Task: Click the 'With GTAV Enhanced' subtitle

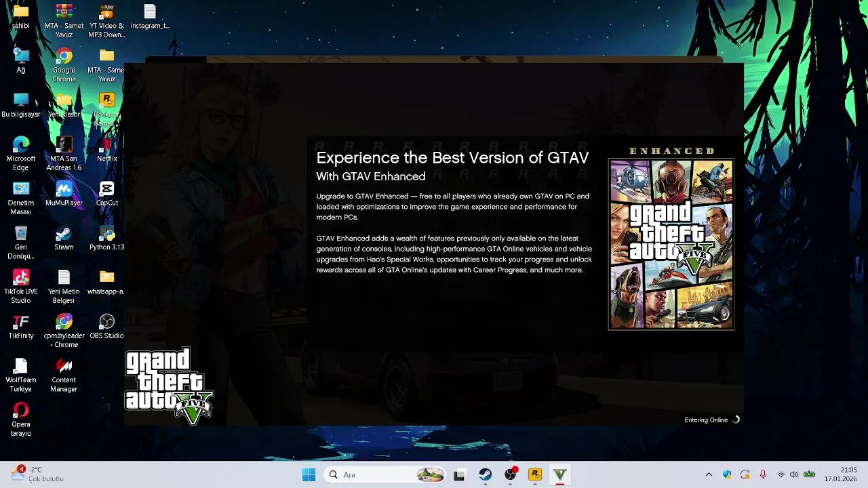Action: coord(371,177)
